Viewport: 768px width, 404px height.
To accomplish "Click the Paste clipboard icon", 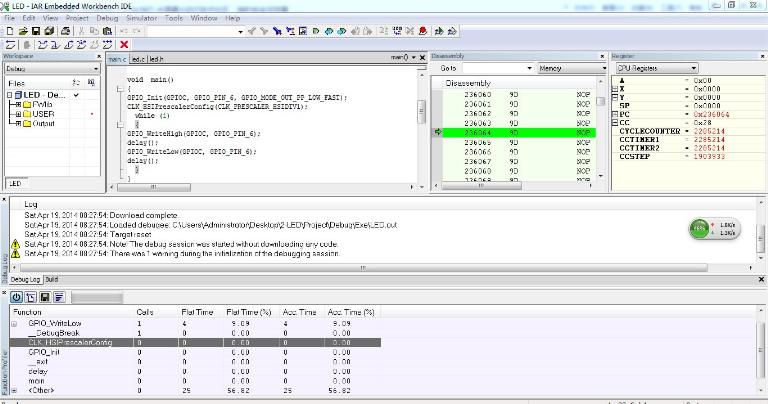I will click(x=107, y=31).
